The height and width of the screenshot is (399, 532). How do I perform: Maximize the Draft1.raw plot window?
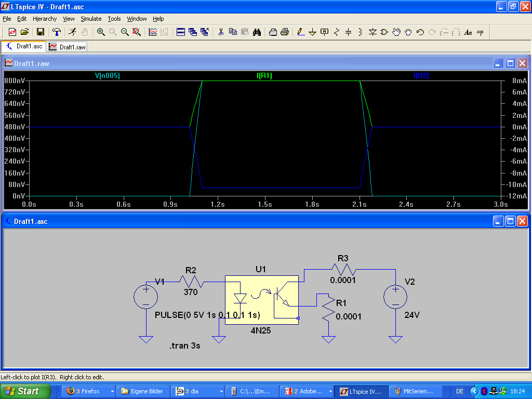click(510, 63)
